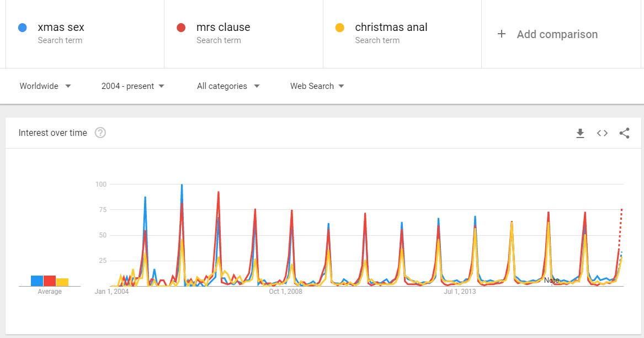Click the plus icon to add a comparison
644x338 pixels.
(501, 34)
